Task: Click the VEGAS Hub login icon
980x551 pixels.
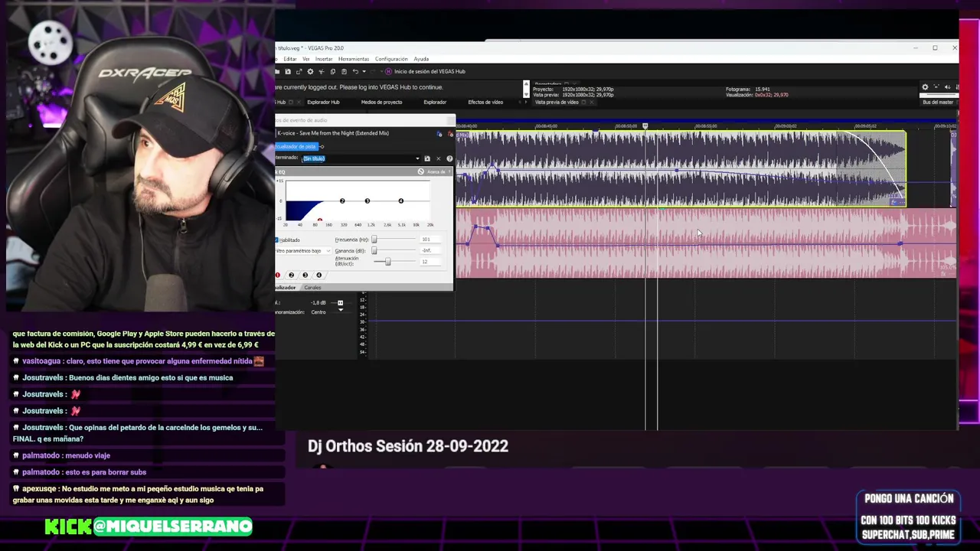Action: pos(388,71)
